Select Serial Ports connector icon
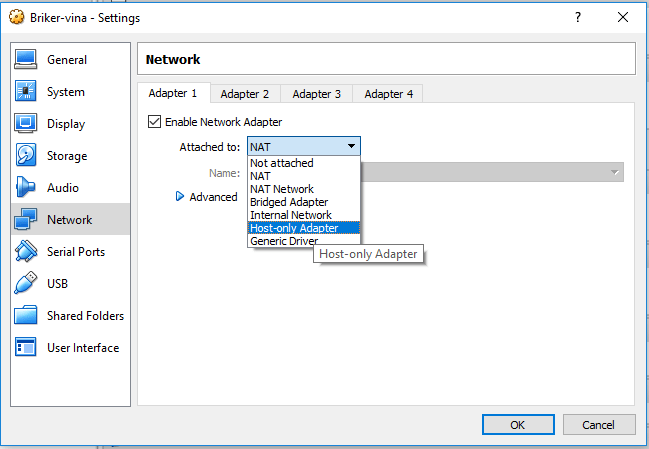The width and height of the screenshot is (649, 449). click(x=27, y=252)
